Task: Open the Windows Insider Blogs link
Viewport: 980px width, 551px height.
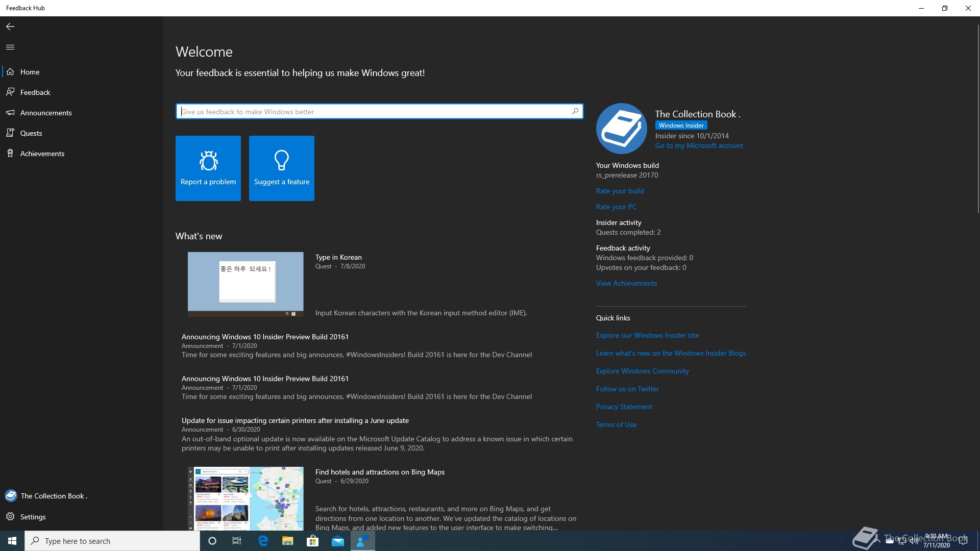Action: tap(671, 353)
